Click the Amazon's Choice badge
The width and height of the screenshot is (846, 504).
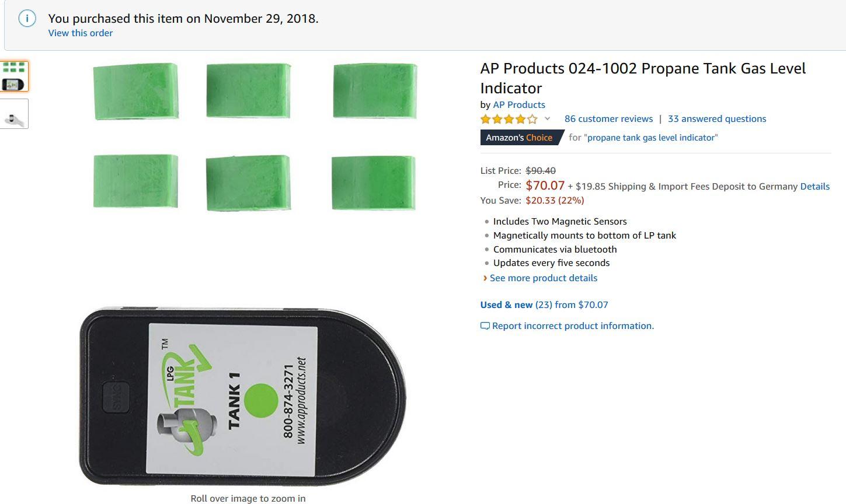(x=519, y=138)
